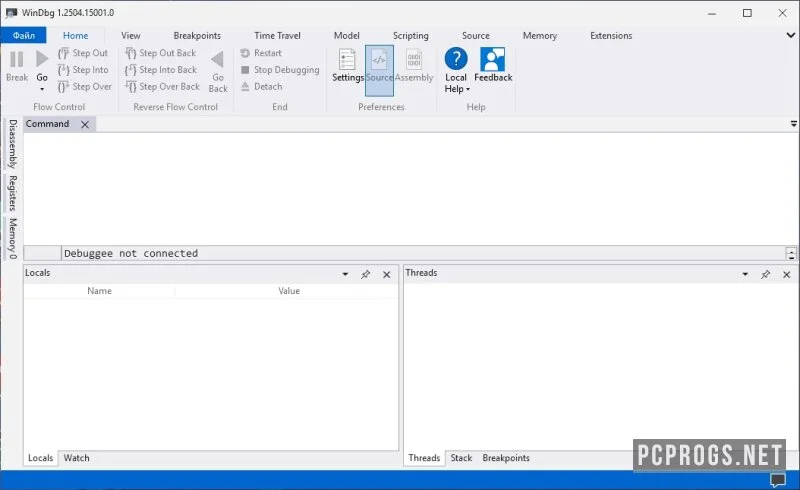Select the Command window tab

pos(47,124)
